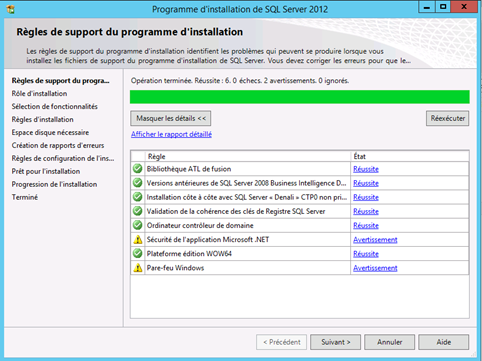Open Réussite link for Ordinateur contrôleur de domaine
The image size is (482, 361).
pos(366,226)
